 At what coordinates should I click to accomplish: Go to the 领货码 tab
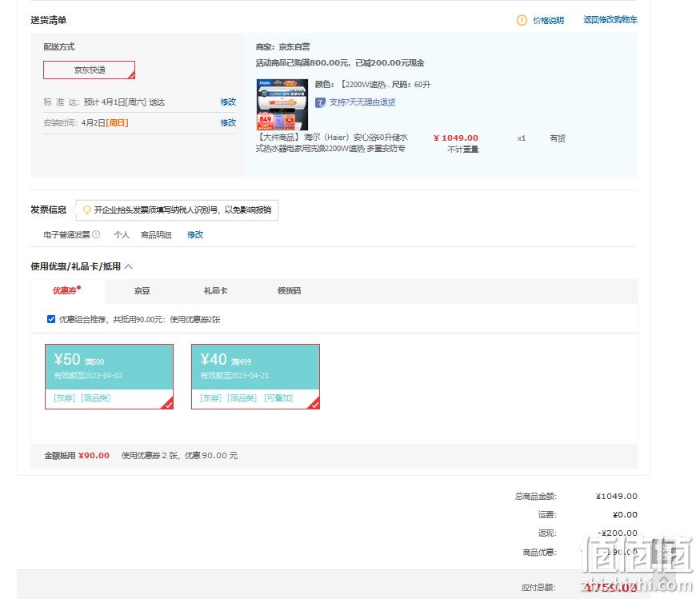290,291
